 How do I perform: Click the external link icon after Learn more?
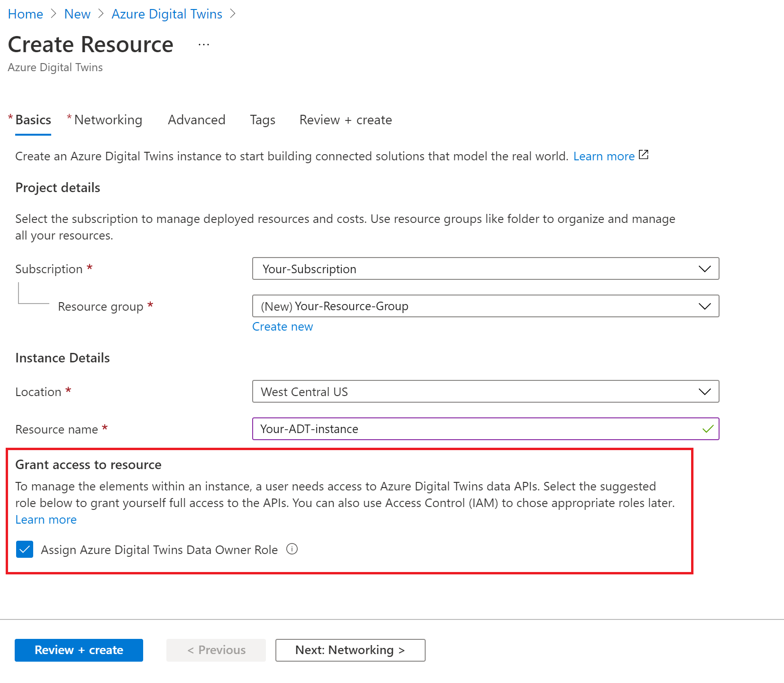tap(644, 155)
